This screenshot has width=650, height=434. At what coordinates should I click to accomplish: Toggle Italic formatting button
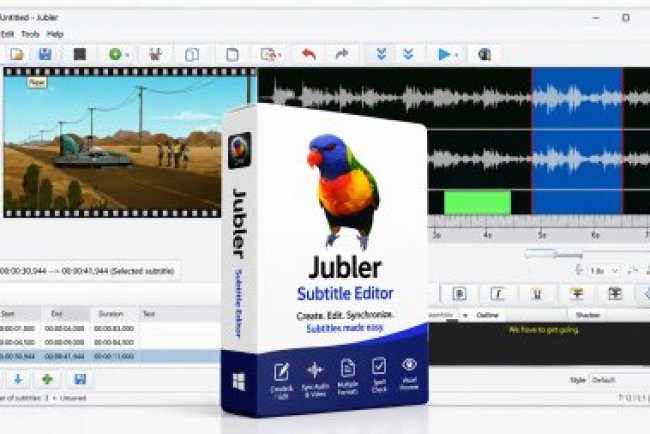[x=497, y=293]
